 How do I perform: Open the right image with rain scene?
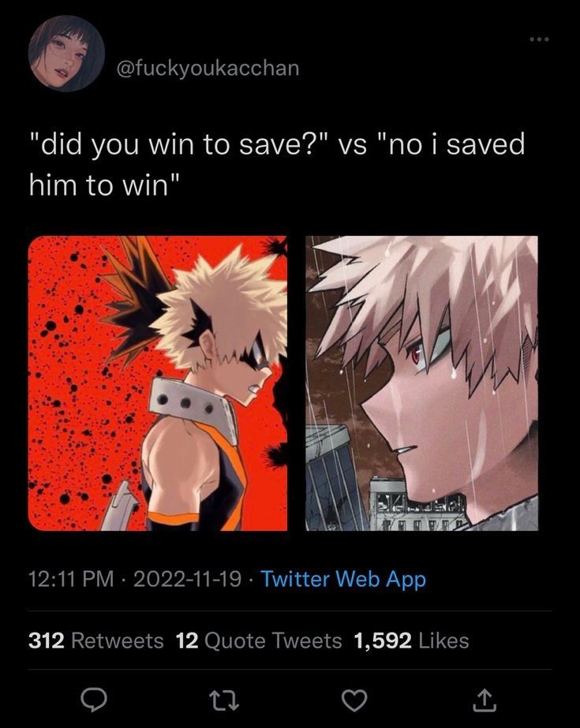pos(421,383)
